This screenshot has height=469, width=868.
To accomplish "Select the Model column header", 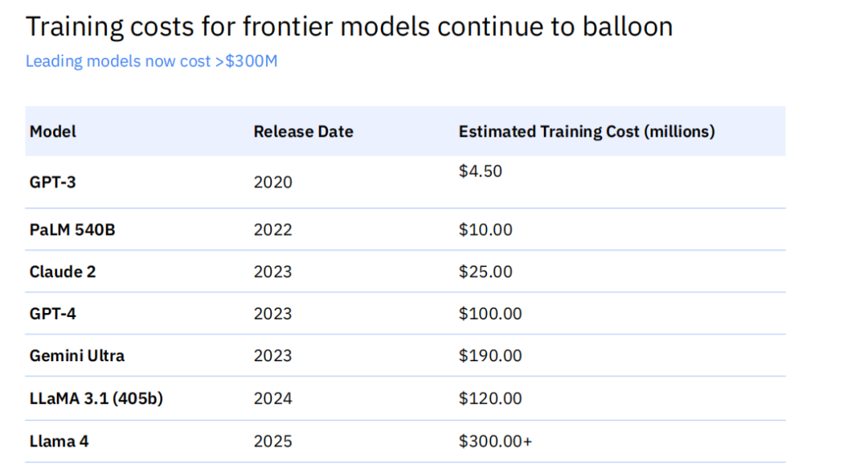I will (52, 131).
